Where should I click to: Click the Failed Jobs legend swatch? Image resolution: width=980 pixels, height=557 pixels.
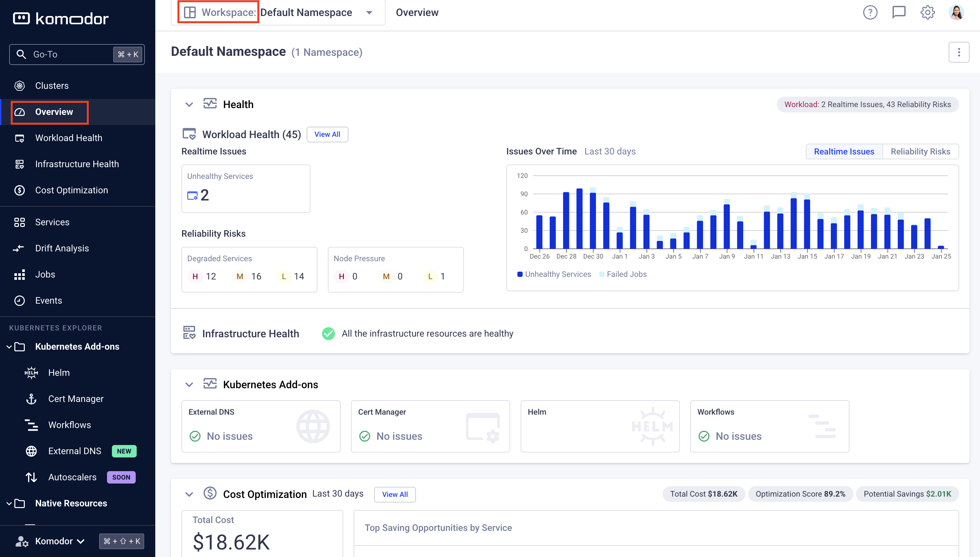tap(602, 274)
